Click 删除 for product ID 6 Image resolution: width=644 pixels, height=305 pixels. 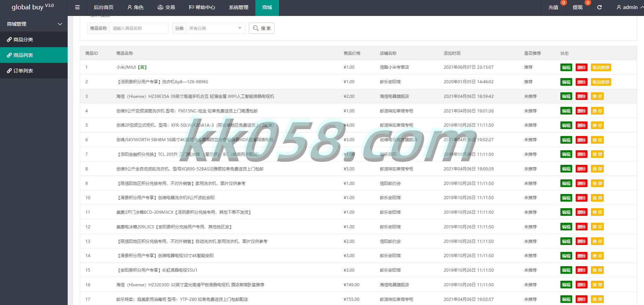pyautogui.click(x=582, y=140)
